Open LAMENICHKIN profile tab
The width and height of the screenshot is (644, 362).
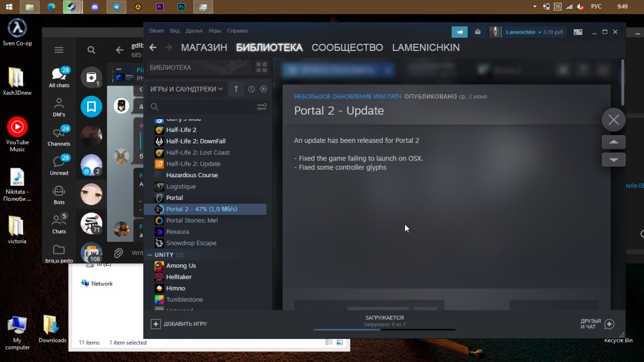426,47
